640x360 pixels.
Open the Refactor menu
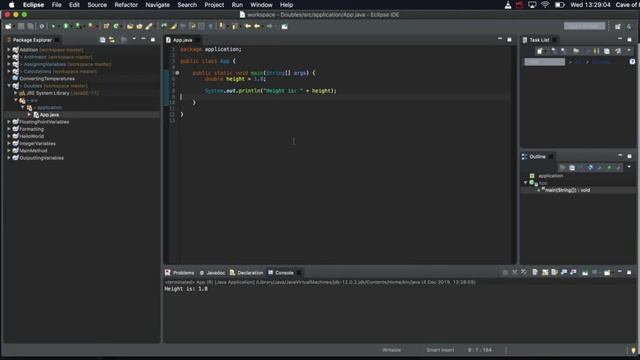(126, 5)
